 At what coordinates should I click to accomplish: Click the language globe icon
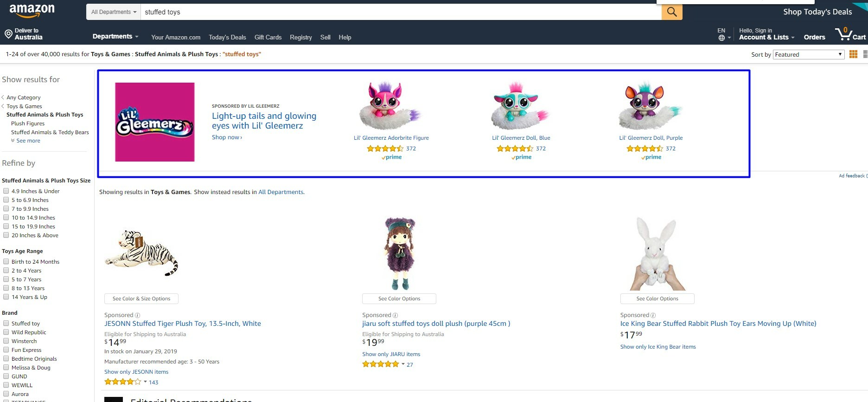(721, 38)
